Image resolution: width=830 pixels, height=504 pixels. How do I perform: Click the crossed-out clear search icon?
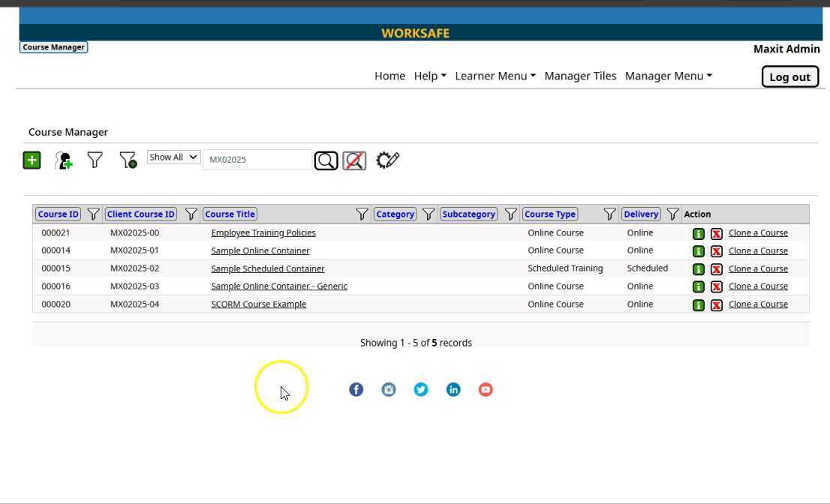[354, 160]
